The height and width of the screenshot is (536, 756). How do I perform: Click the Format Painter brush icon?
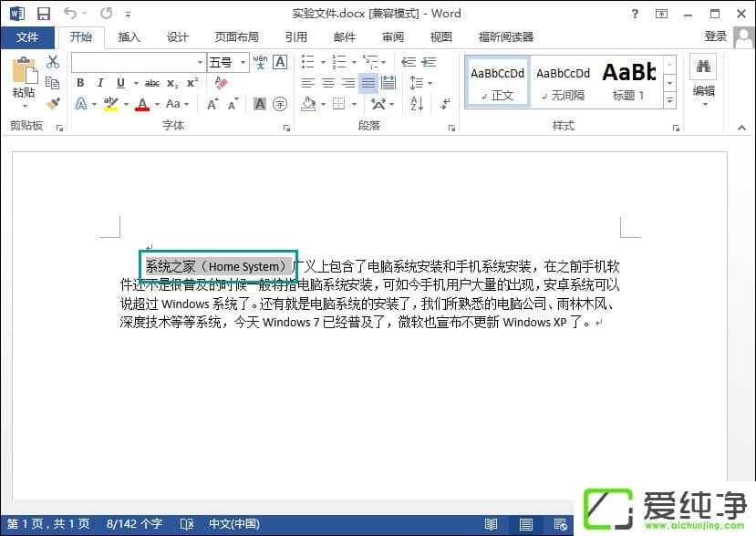pyautogui.click(x=53, y=103)
